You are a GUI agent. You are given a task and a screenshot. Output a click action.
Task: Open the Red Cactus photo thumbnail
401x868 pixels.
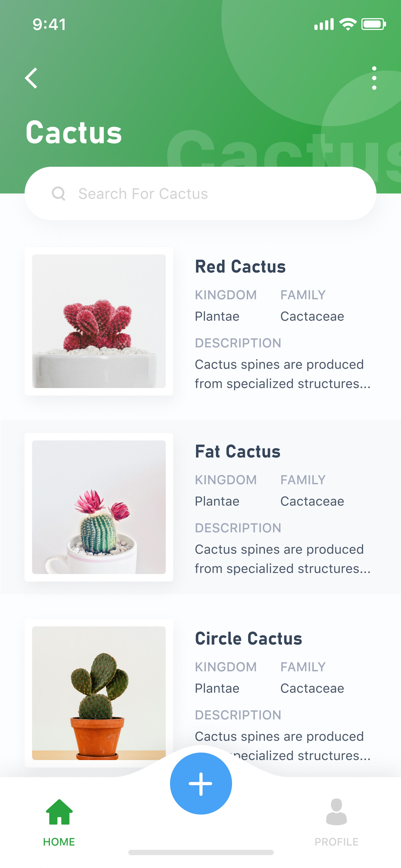(x=99, y=321)
